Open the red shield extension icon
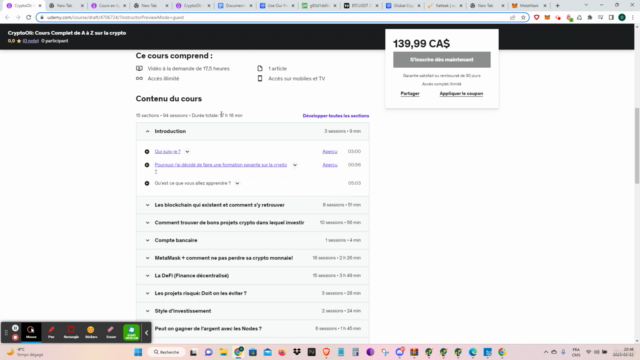The width and height of the screenshot is (640, 360). (537, 18)
